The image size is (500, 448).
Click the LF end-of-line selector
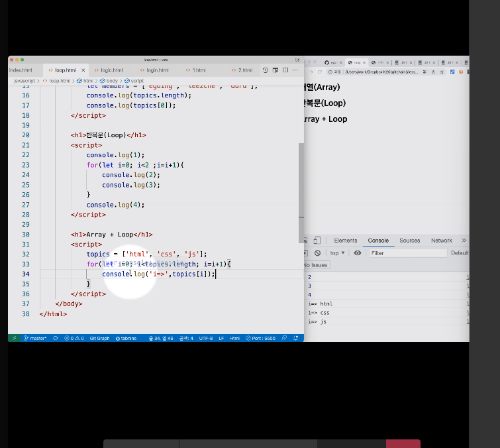[221, 338]
